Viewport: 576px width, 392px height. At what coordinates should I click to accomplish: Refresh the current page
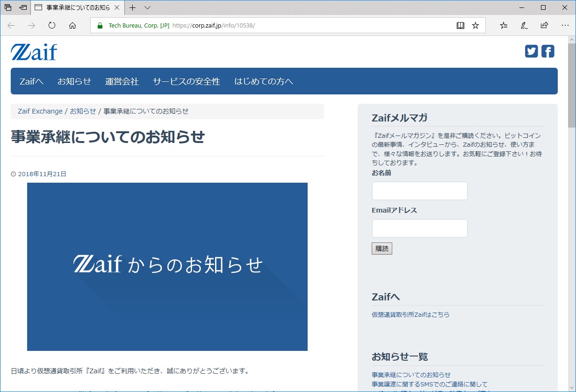click(51, 26)
